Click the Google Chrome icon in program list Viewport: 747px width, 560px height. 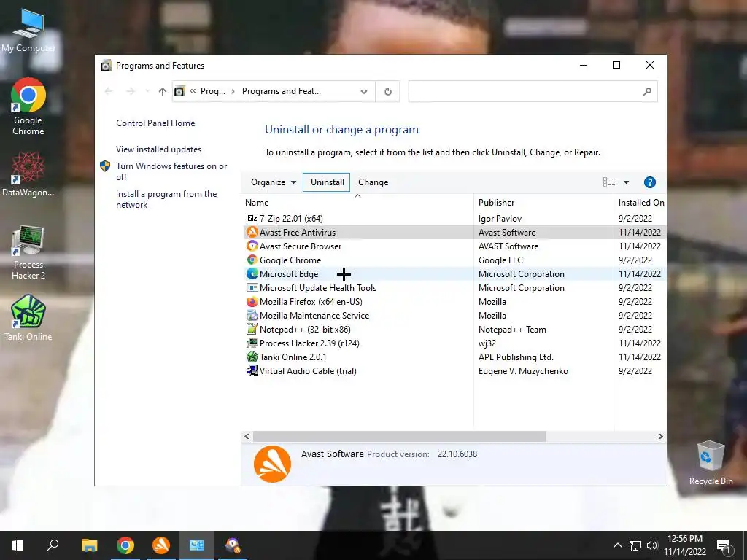coord(252,260)
